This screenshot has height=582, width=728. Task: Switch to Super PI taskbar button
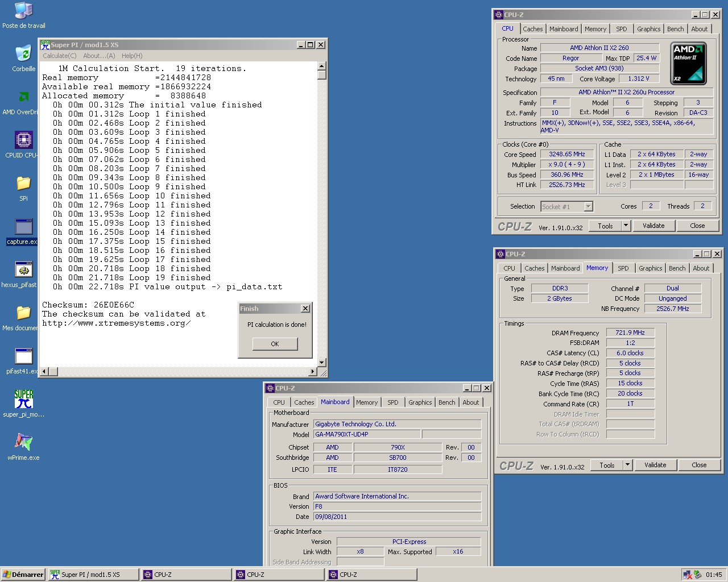click(93, 575)
